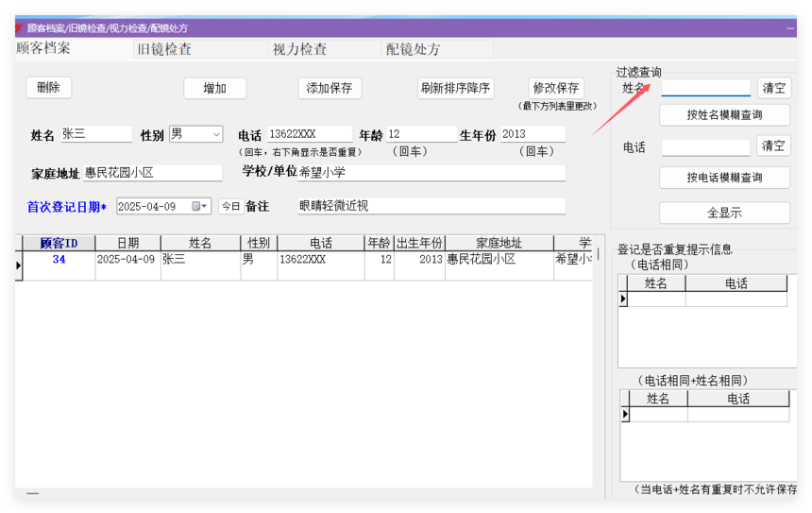Focus the 生年份 field showing 2013
Image resolution: width=812 pixels, height=513 pixels.
click(533, 134)
